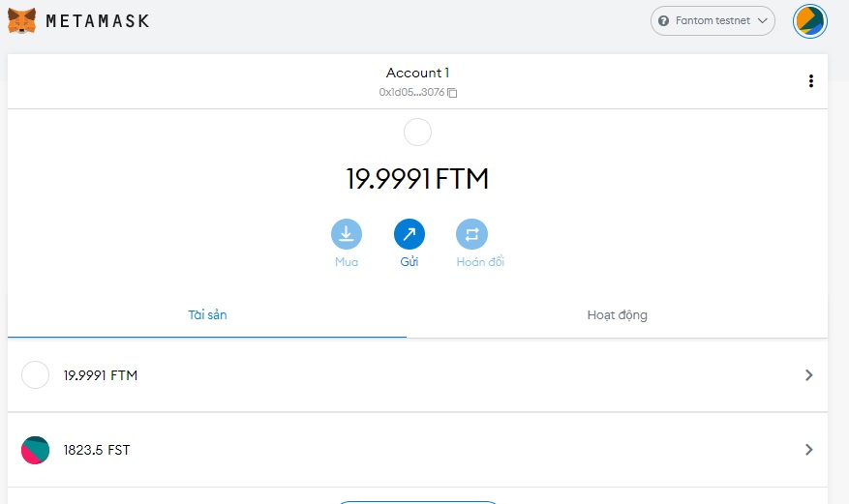849x504 pixels.
Task: Click the FST token colored icon
Action: [x=35, y=450]
